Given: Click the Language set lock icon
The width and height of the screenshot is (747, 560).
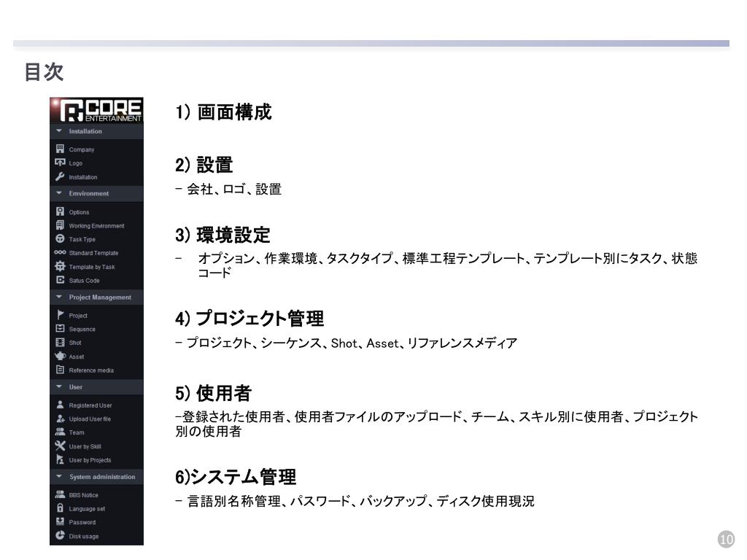Looking at the screenshot, I should [x=60, y=508].
